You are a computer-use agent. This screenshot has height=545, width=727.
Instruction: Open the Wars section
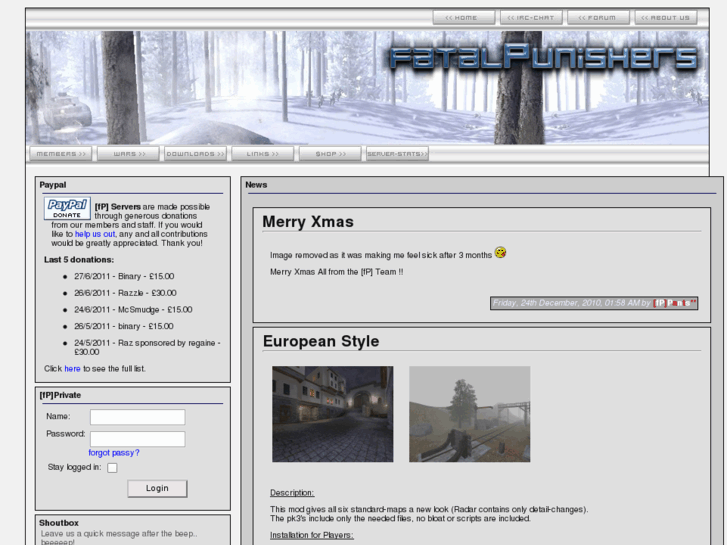[128, 154]
